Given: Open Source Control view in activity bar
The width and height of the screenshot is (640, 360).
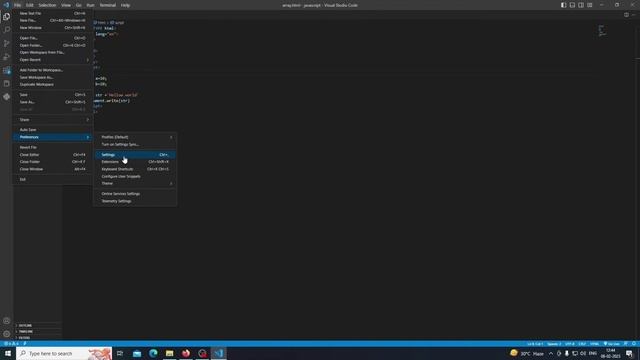Looking at the screenshot, I should (x=7, y=43).
